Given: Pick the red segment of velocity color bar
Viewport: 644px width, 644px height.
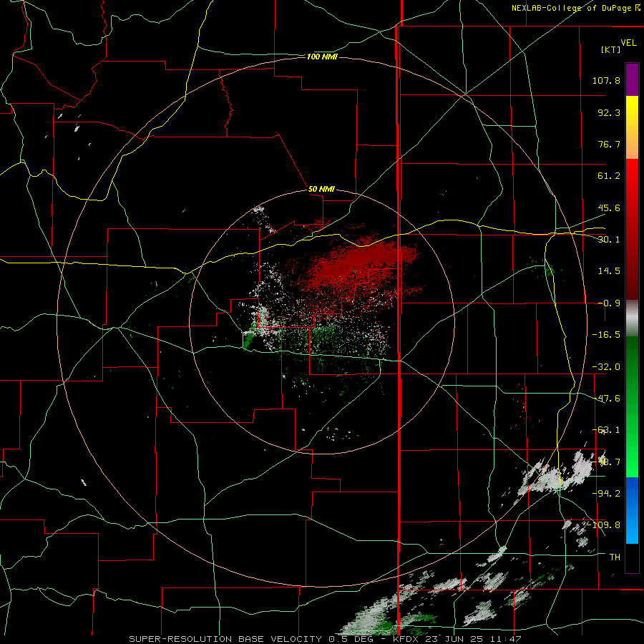Looking at the screenshot, I should coord(632,229).
